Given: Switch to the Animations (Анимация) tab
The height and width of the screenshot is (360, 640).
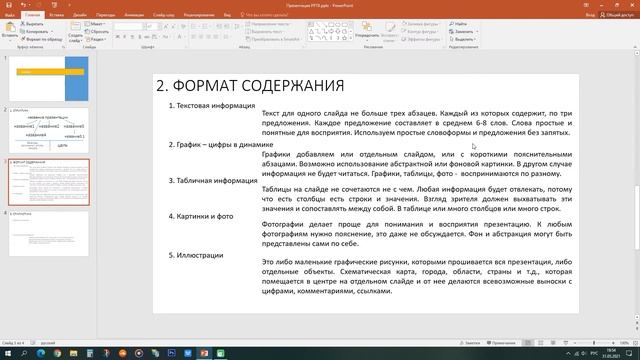Looking at the screenshot, I should pyautogui.click(x=134, y=15).
